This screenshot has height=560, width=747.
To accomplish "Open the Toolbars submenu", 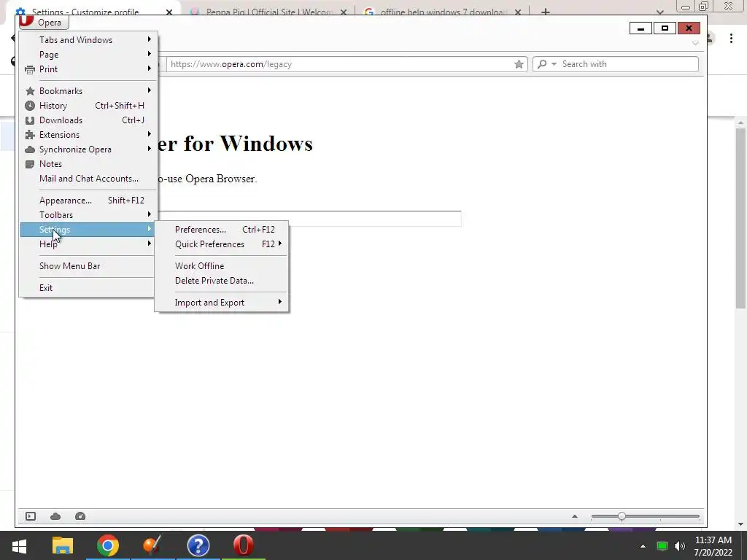I will click(88, 215).
